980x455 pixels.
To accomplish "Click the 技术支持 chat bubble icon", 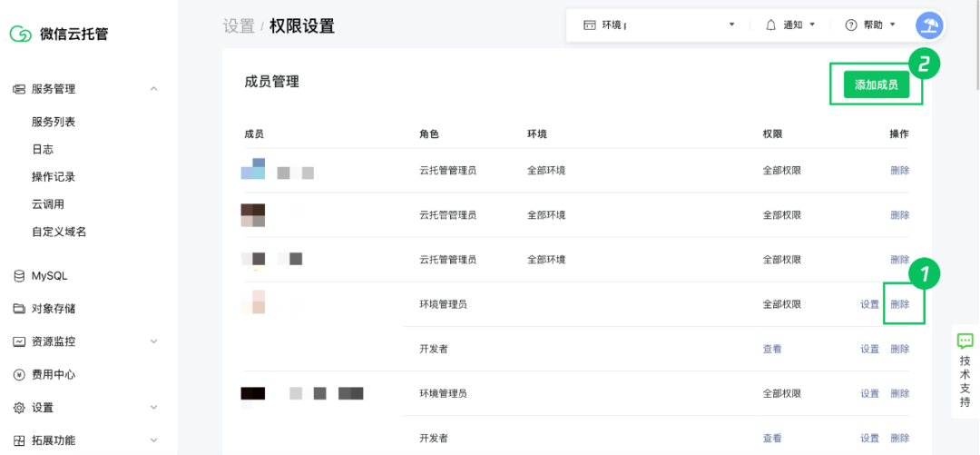I will pyautogui.click(x=965, y=341).
